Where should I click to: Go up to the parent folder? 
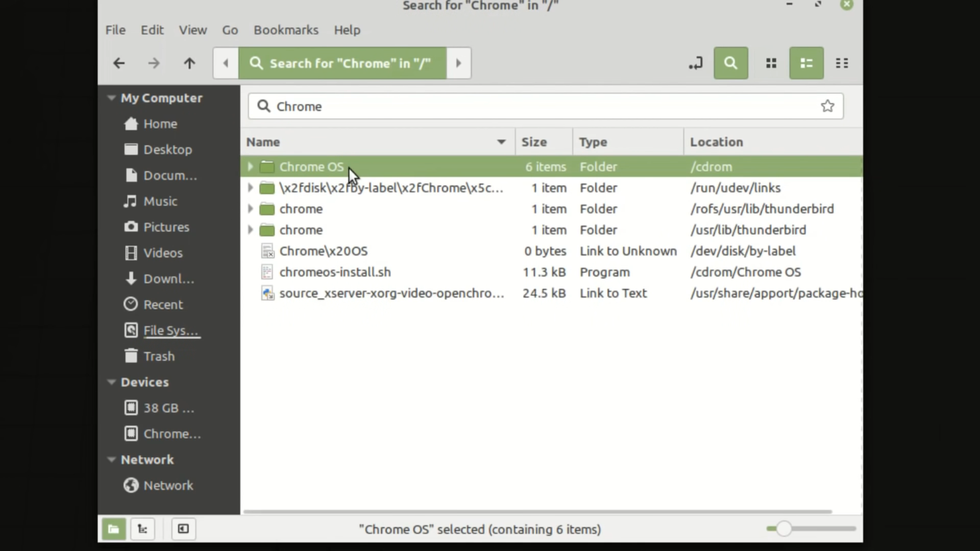(x=189, y=63)
